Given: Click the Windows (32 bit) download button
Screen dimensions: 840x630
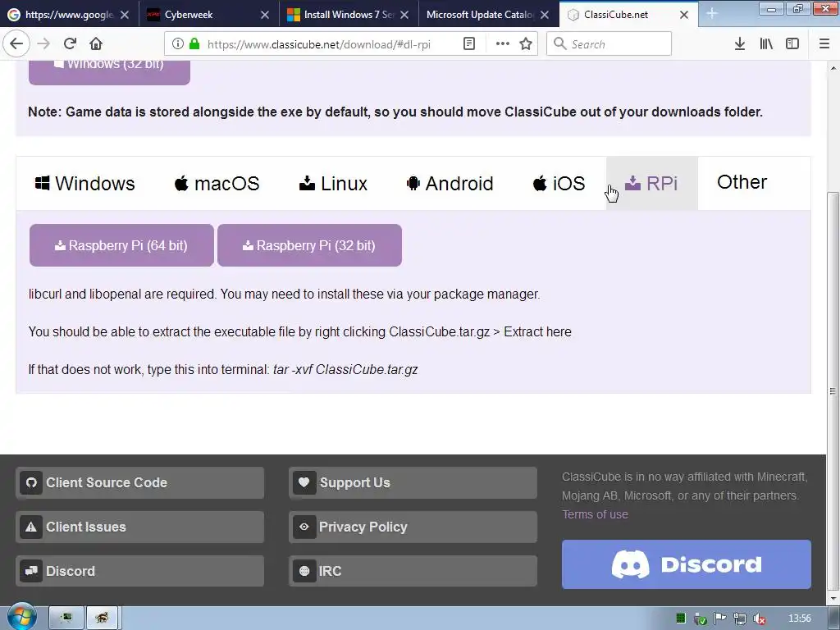Looking at the screenshot, I should [x=109, y=72].
